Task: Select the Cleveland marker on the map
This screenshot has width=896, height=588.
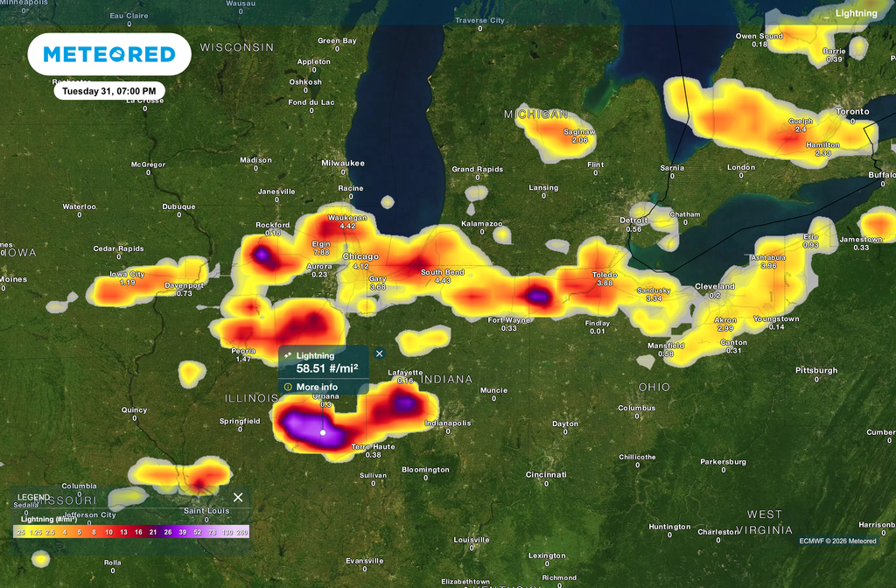Action: pyautogui.click(x=714, y=286)
